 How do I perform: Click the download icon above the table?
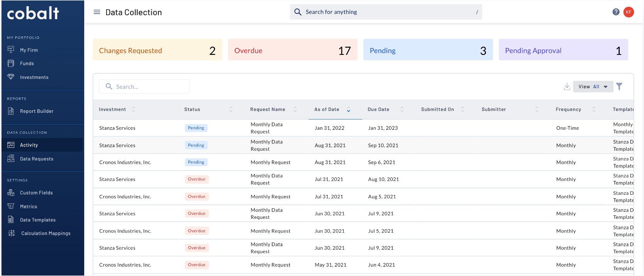pos(567,87)
